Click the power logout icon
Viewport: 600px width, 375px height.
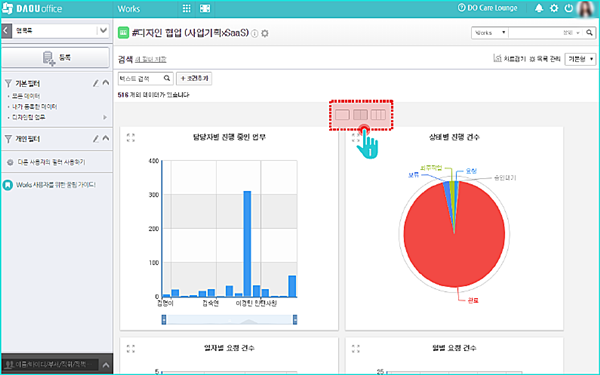point(569,8)
